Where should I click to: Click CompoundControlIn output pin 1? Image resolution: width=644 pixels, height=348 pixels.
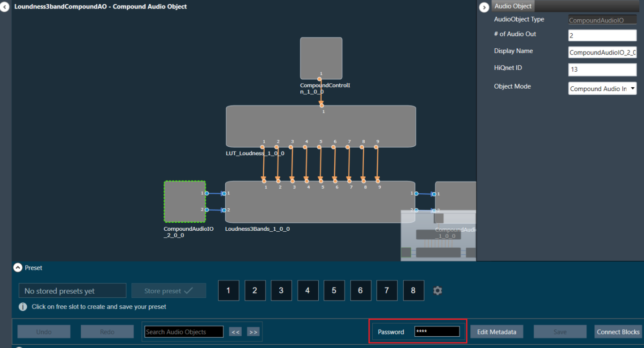(319, 79)
